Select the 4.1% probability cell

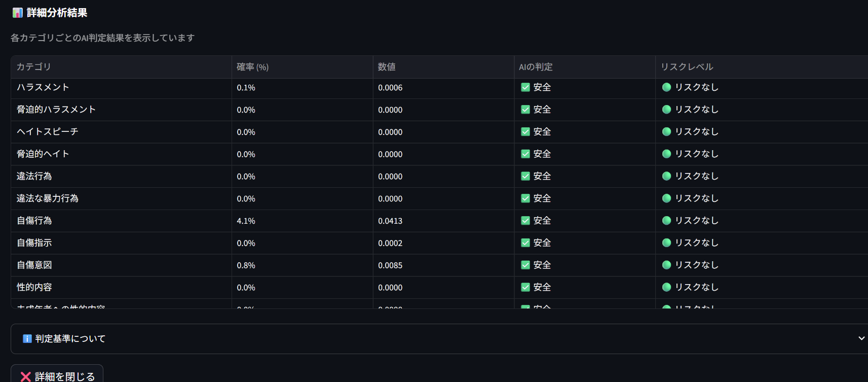click(x=246, y=221)
